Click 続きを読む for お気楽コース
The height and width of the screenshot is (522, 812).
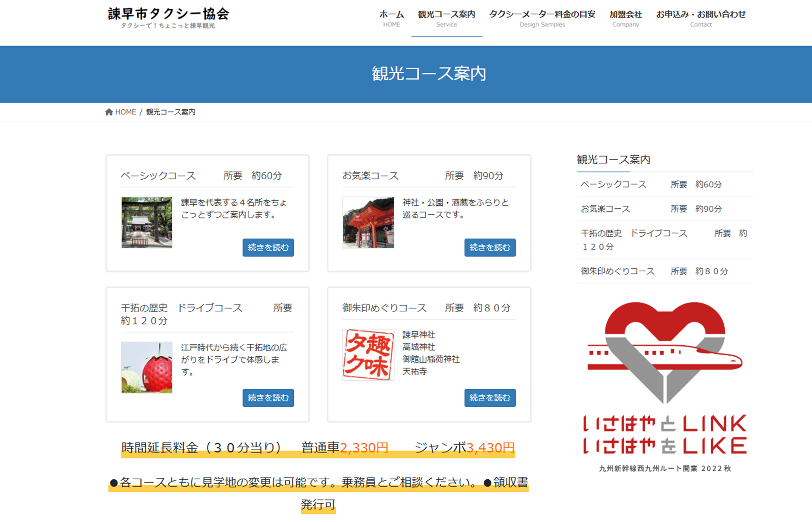[490, 248]
